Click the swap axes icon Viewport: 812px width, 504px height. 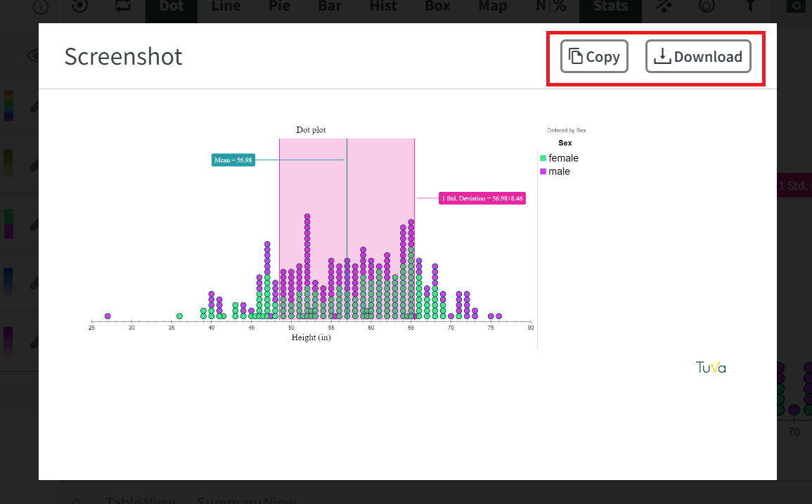123,6
